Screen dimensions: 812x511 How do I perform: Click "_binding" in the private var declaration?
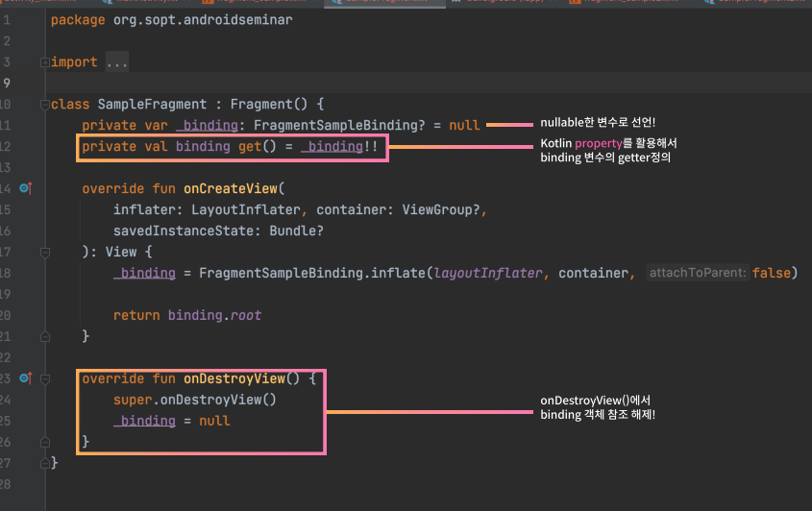207,125
